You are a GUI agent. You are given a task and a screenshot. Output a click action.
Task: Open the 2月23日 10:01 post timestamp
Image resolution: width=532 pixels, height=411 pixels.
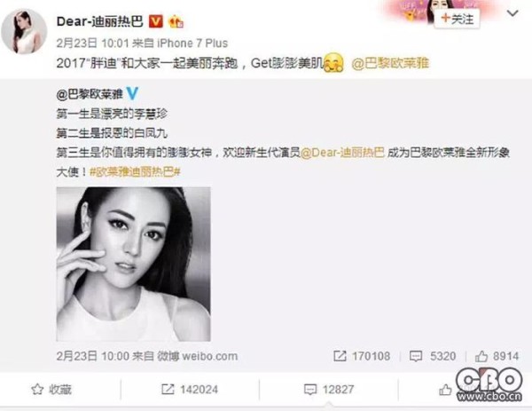point(92,43)
